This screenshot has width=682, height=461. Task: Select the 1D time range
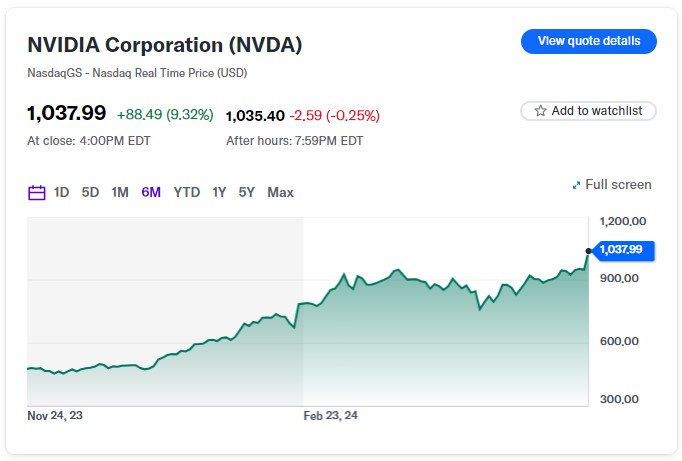click(x=62, y=192)
